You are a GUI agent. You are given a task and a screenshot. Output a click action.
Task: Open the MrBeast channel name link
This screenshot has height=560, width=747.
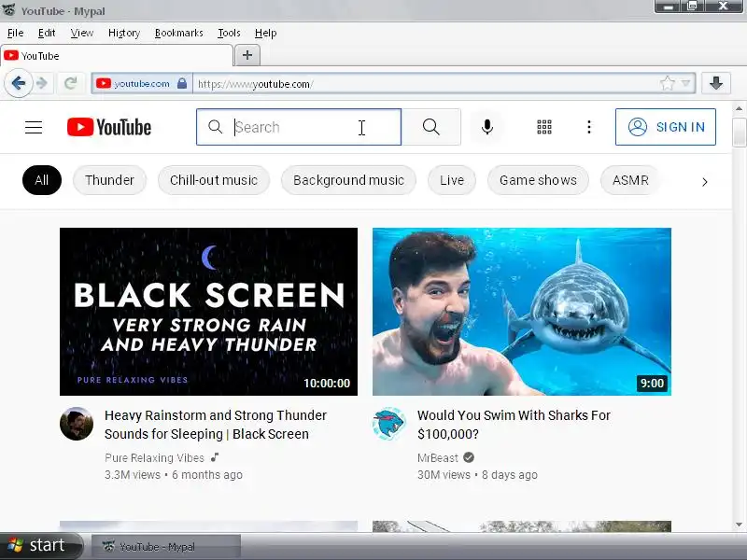[437, 457]
